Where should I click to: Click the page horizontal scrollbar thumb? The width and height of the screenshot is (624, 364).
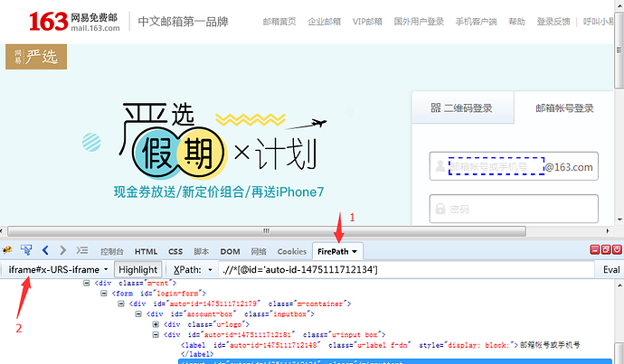pyautogui.click(x=267, y=231)
